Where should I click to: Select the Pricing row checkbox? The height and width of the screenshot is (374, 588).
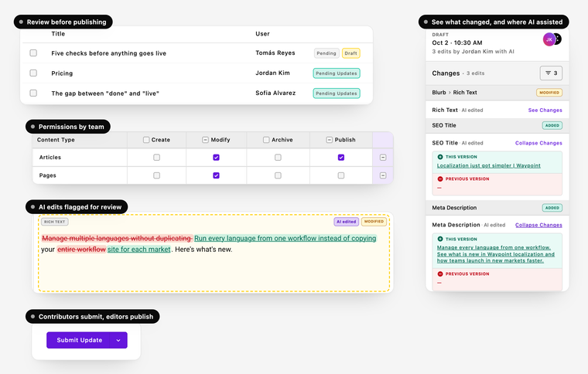(33, 73)
